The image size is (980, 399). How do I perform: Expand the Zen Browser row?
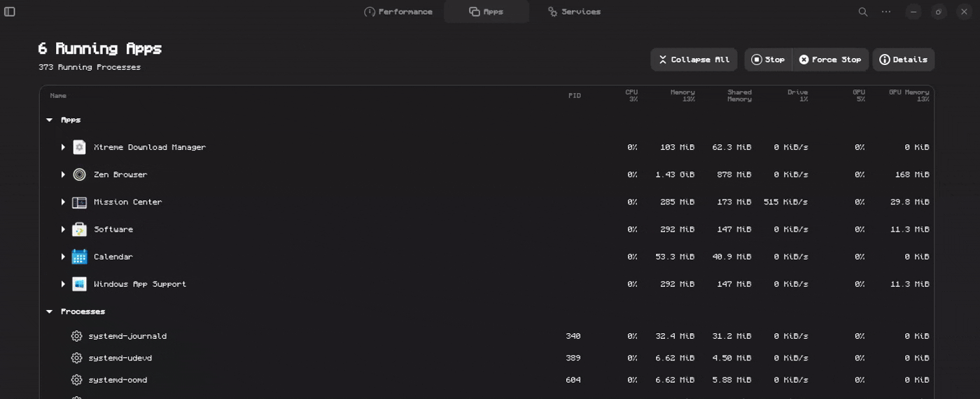pyautogui.click(x=63, y=174)
